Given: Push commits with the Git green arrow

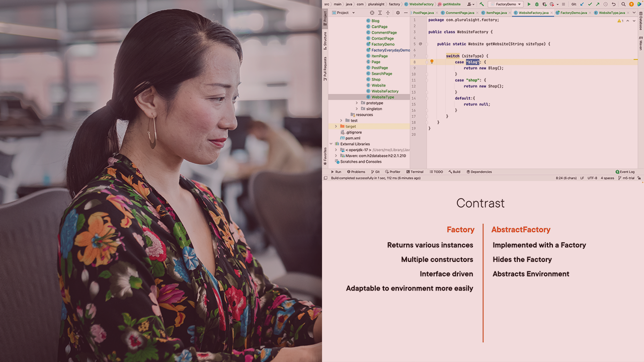Looking at the screenshot, I should 597,4.
